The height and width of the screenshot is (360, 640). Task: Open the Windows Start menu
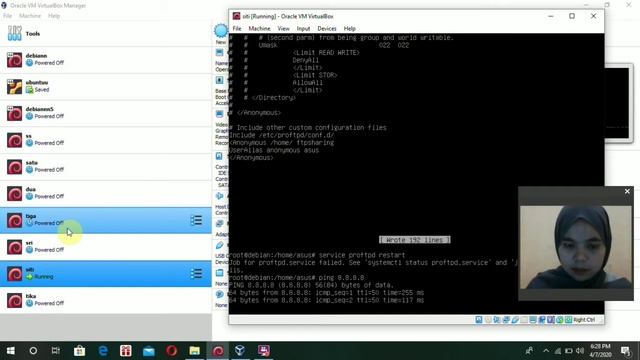11,351
